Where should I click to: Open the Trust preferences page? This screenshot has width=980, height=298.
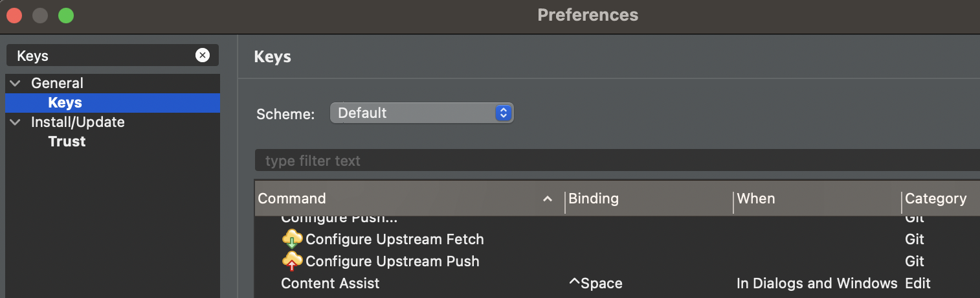[67, 142]
